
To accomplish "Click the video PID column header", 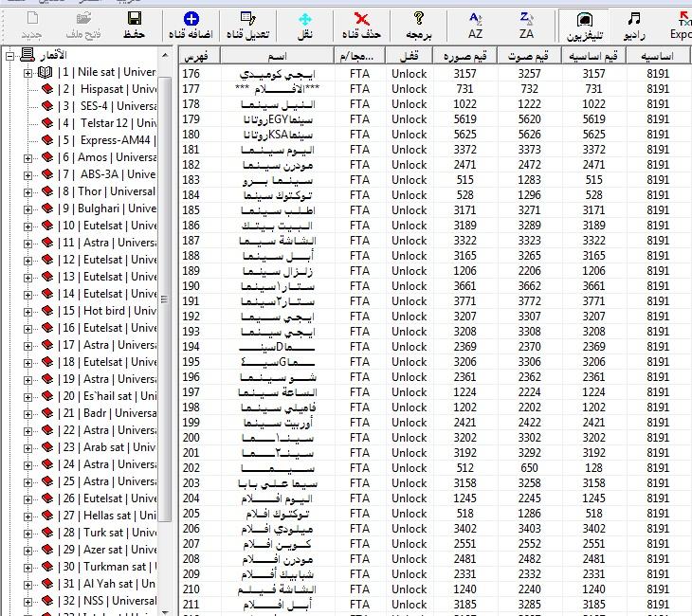I will 464,56.
